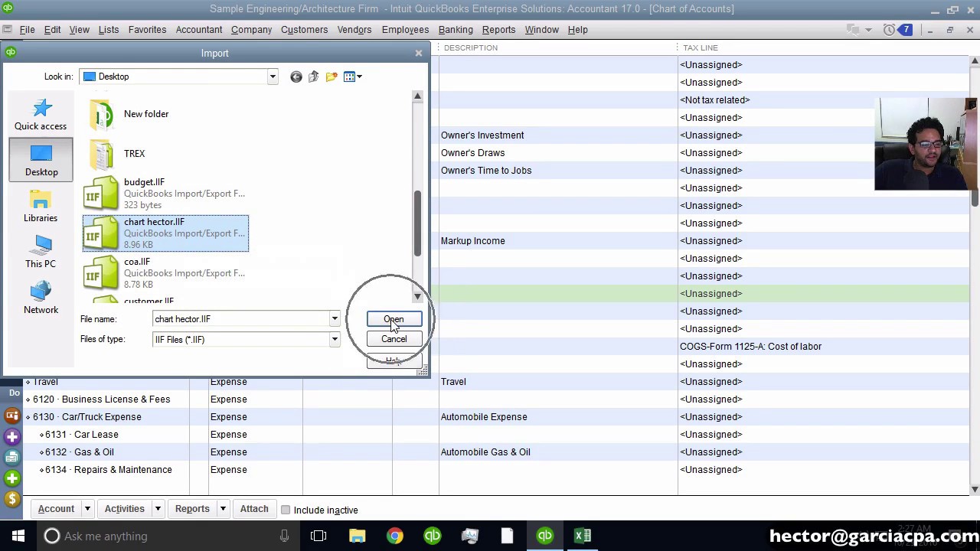This screenshot has height=551, width=980.
Task: Click COGS-Form 1125-A: Cost of labor cell
Action: point(750,347)
